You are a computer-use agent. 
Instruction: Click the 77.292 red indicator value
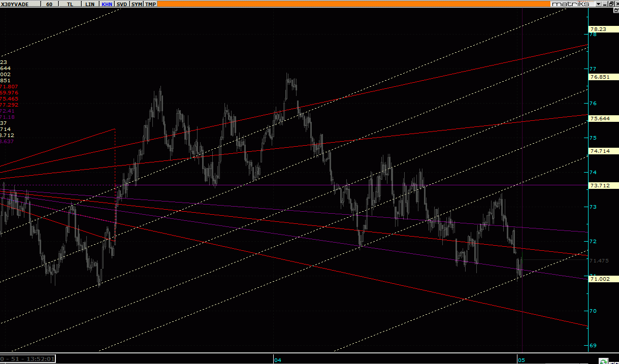coord(9,105)
